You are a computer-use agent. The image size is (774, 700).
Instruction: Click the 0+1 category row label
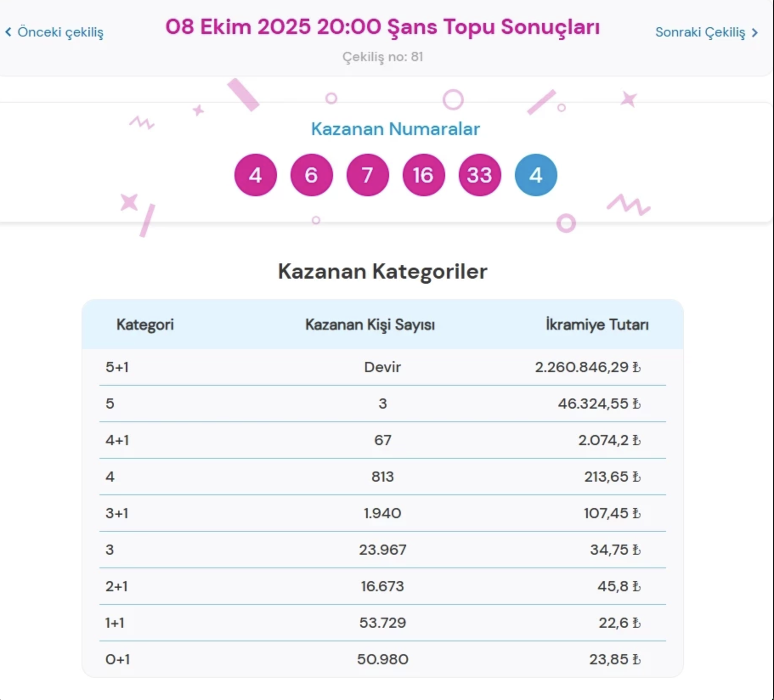pyautogui.click(x=118, y=659)
